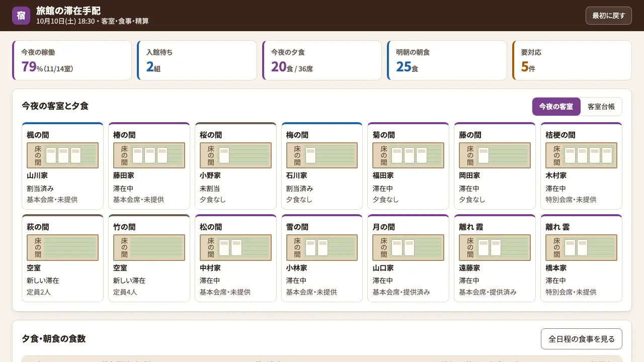Click the 松の間 room floor plan
644x362 pixels.
pyautogui.click(x=235, y=247)
